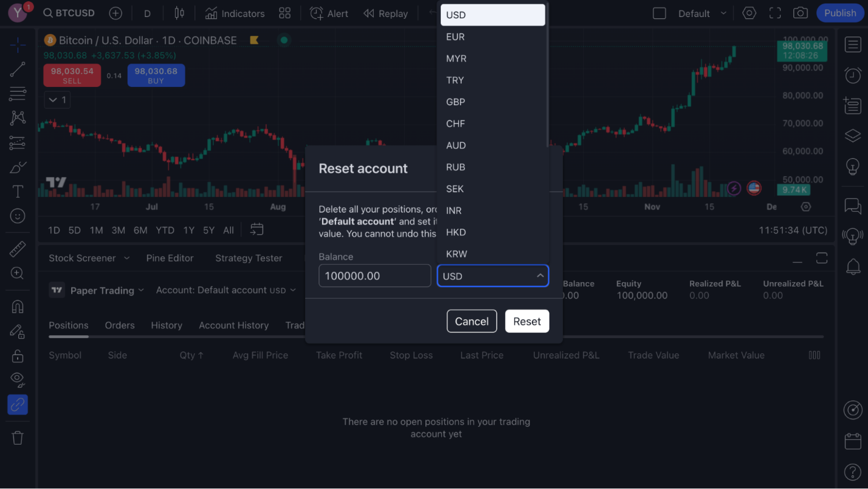Click the trash icon to remove drawings
Screen dimensions: 868x489
pyautogui.click(x=18, y=437)
